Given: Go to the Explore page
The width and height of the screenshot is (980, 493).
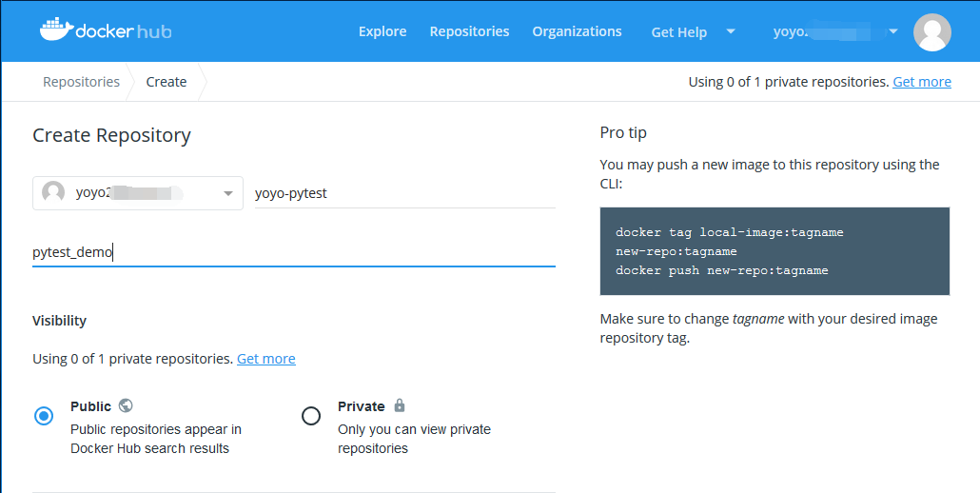Looking at the screenshot, I should pyautogui.click(x=382, y=31).
